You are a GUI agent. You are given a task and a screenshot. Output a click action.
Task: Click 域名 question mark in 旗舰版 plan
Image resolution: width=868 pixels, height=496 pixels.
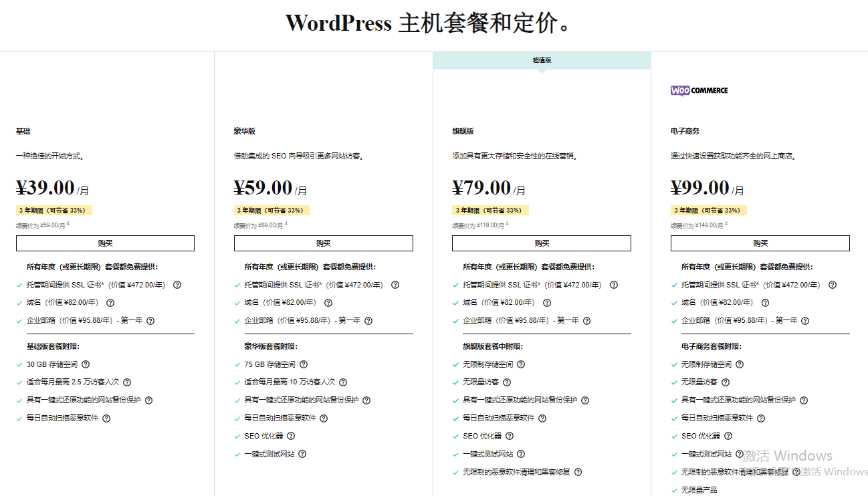click(547, 303)
